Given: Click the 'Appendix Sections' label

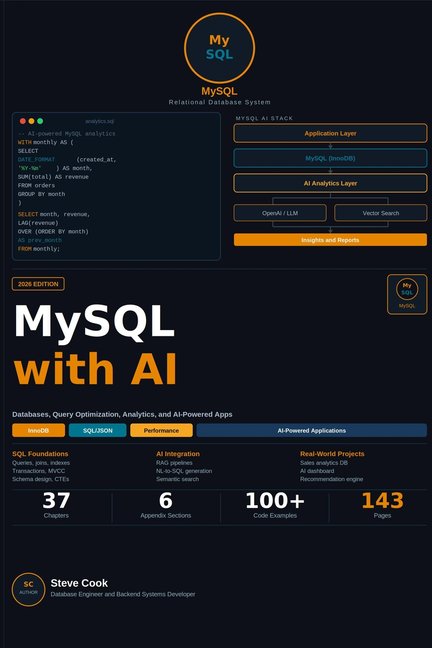Looking at the screenshot, I should tap(165, 515).
